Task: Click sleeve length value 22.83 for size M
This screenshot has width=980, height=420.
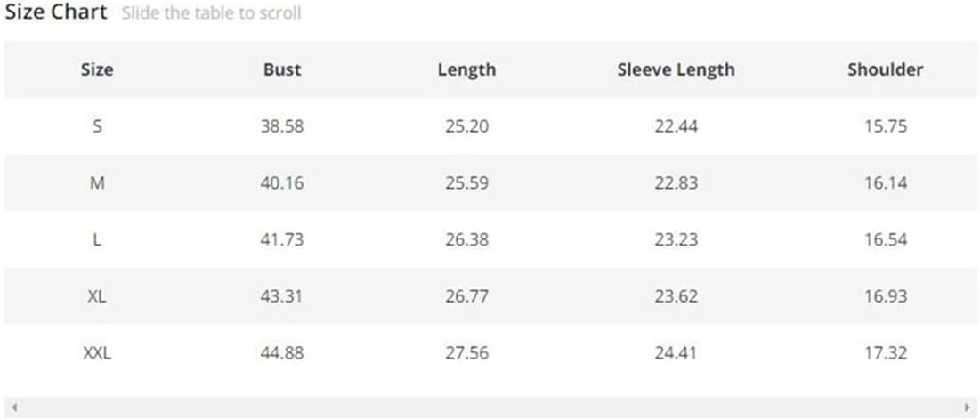Action: [676, 183]
